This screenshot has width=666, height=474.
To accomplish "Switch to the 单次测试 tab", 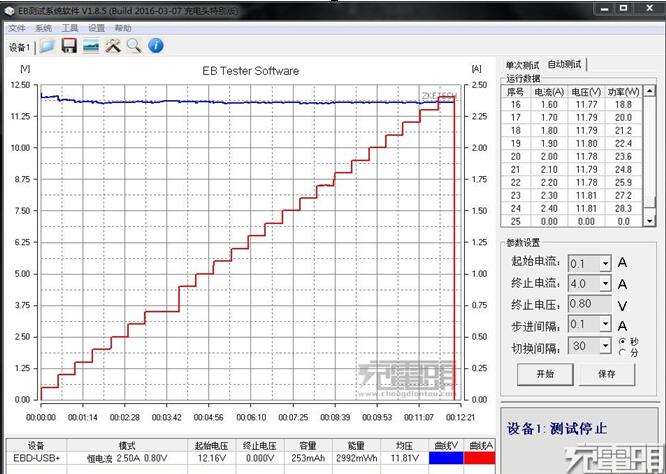I will [x=523, y=64].
